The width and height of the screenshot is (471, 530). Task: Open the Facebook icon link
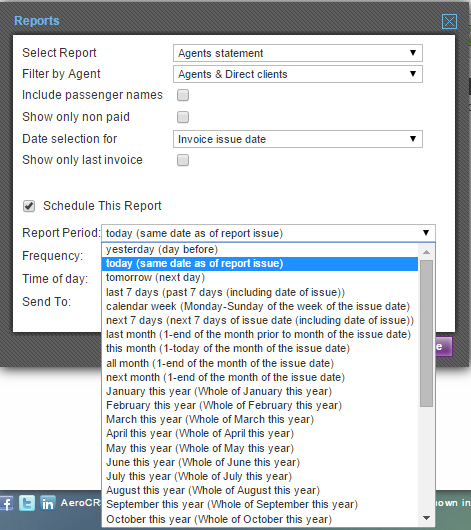coord(6,503)
